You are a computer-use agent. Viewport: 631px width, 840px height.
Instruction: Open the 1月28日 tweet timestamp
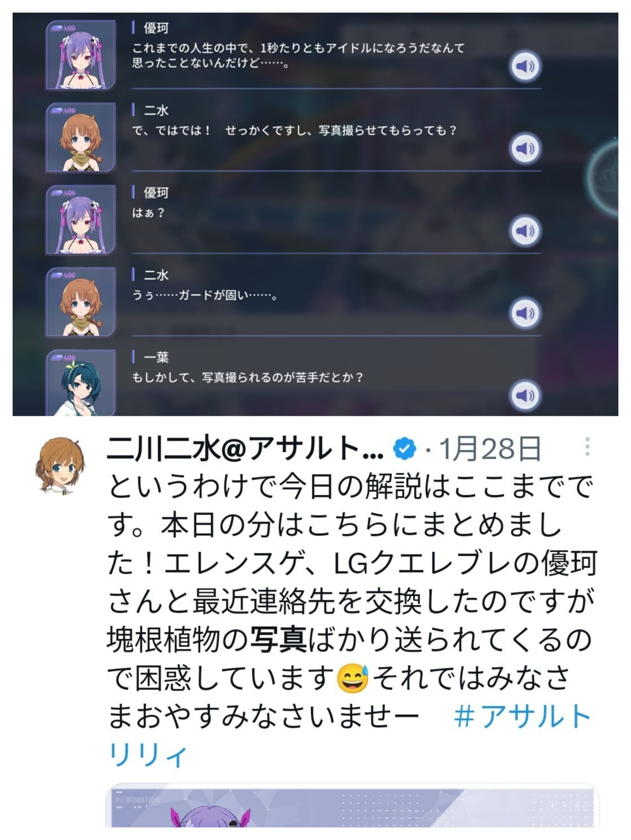point(489,449)
